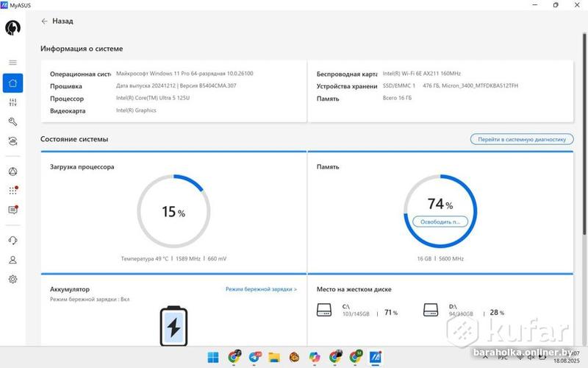
Task: Click the Температура 49 °C reading
Action: 145,259
